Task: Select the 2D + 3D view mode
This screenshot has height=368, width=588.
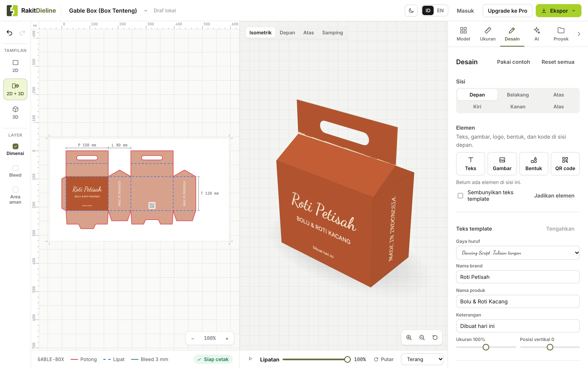Action: pyautogui.click(x=15, y=89)
